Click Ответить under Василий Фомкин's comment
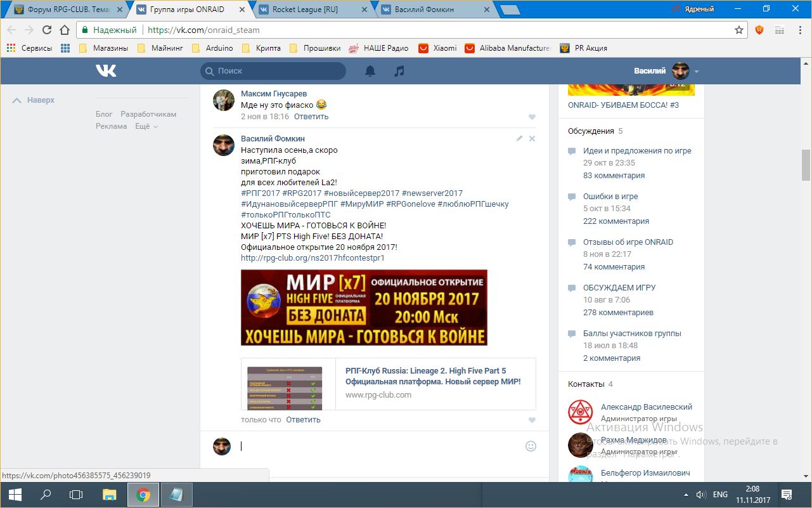 (x=303, y=420)
